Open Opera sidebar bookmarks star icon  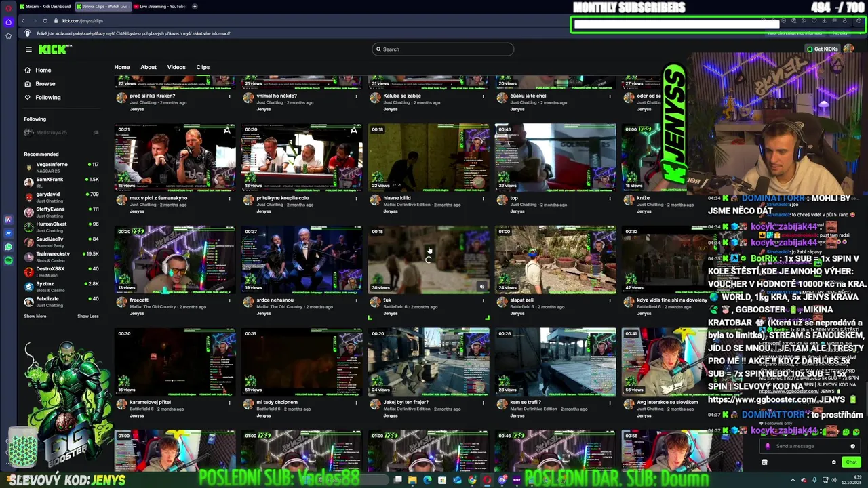pyautogui.click(x=8, y=35)
